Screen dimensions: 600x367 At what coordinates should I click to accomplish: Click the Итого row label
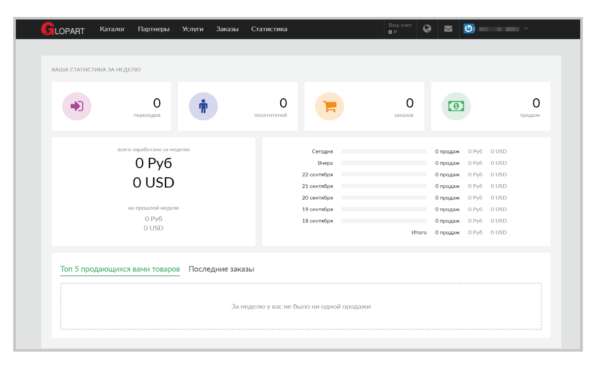click(419, 232)
